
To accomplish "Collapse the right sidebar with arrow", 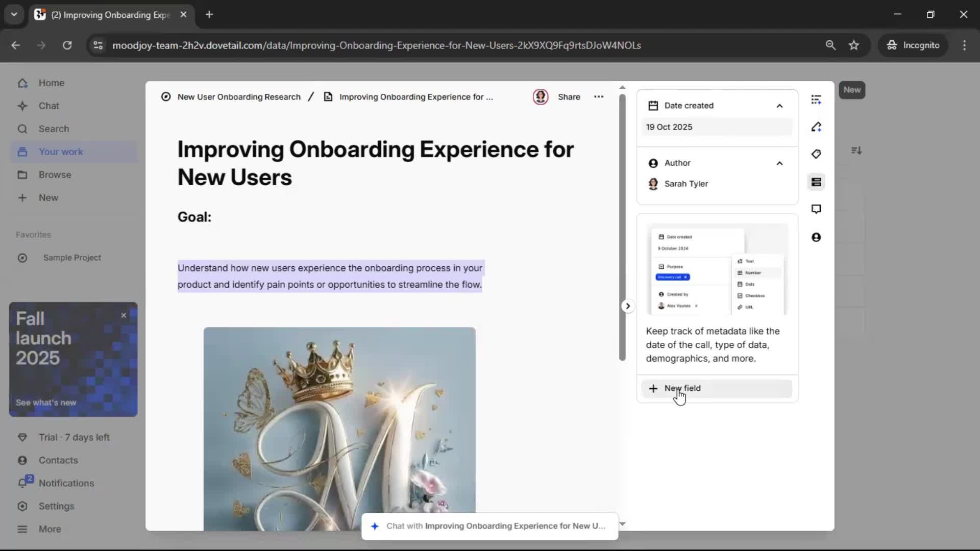I will pos(627,306).
